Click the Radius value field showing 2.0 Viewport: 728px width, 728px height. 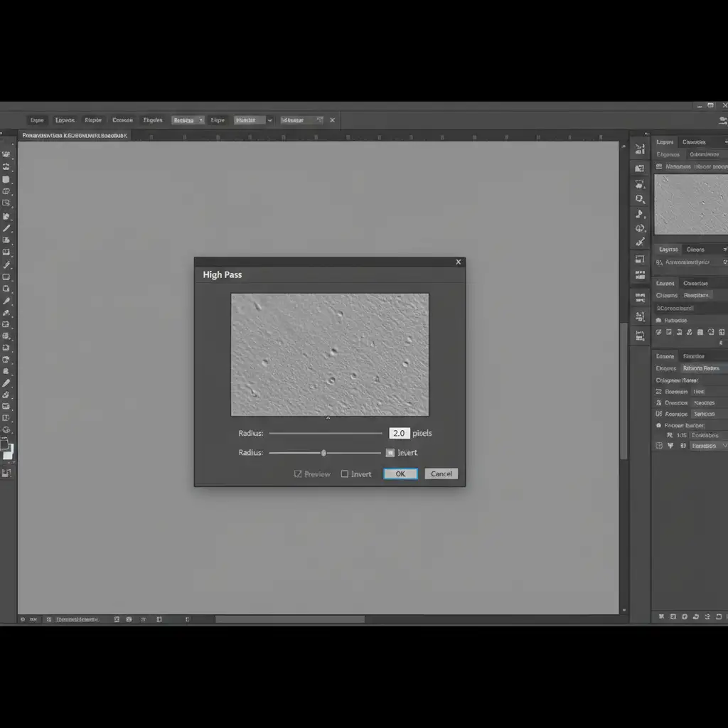[399, 433]
